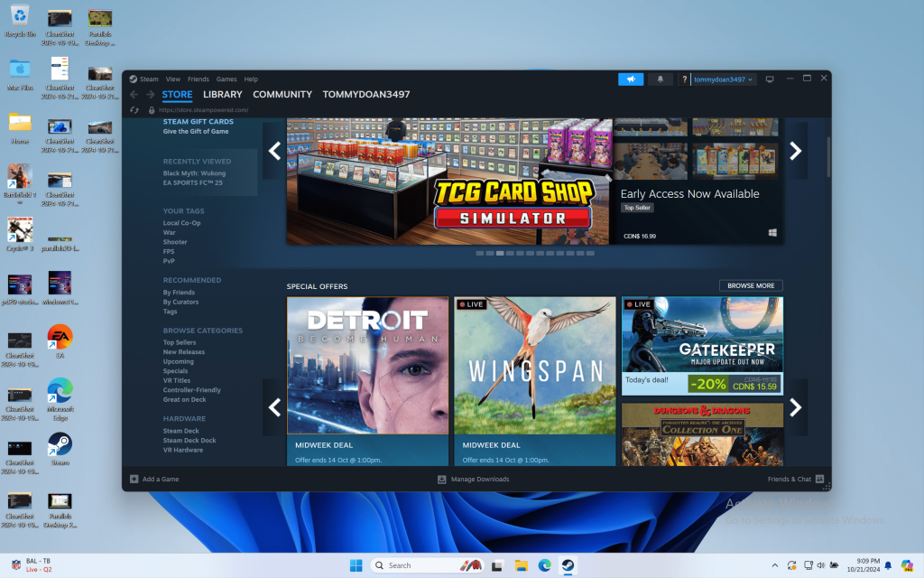Open the notifications bell in Steam

click(660, 79)
